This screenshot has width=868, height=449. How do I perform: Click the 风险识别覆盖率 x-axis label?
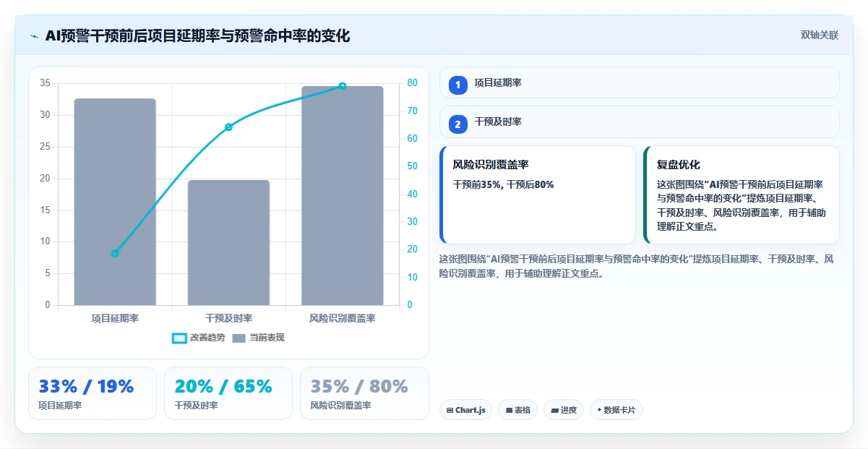(343, 318)
